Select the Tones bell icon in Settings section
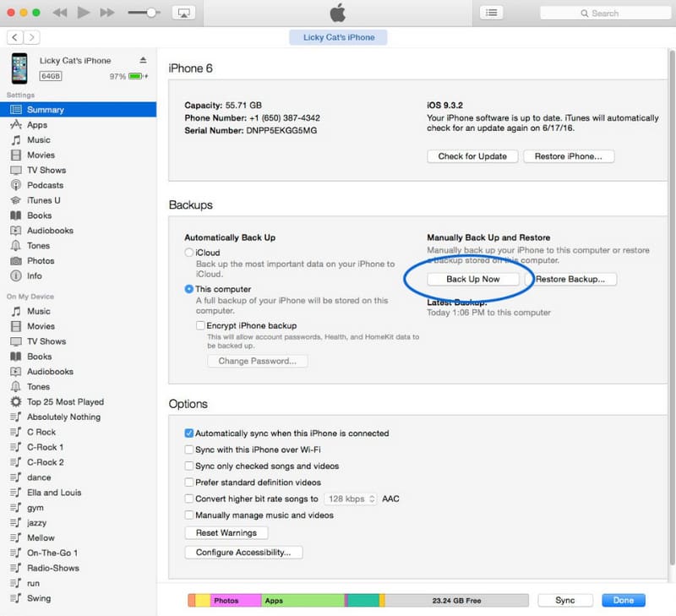This screenshot has height=616, width=676. (x=16, y=246)
